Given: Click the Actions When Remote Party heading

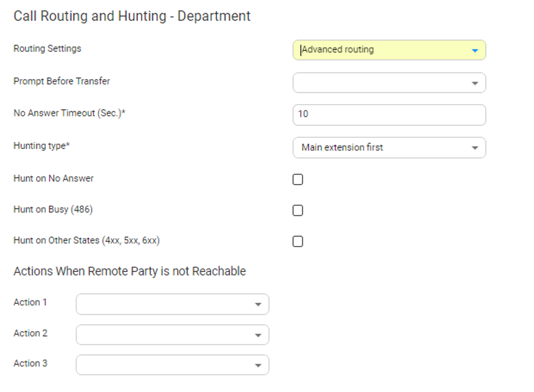Looking at the screenshot, I should [130, 271].
